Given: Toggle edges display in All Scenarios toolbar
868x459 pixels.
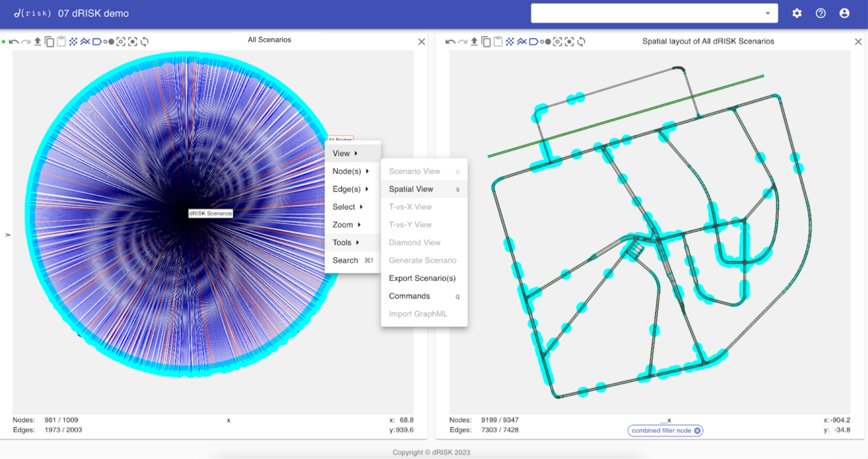Looking at the screenshot, I should [x=85, y=42].
